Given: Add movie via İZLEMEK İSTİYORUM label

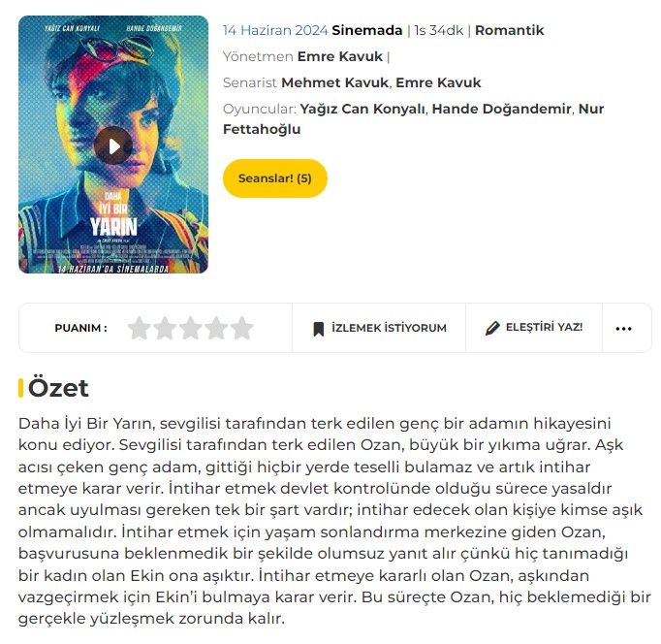Looking at the screenshot, I should [389, 328].
